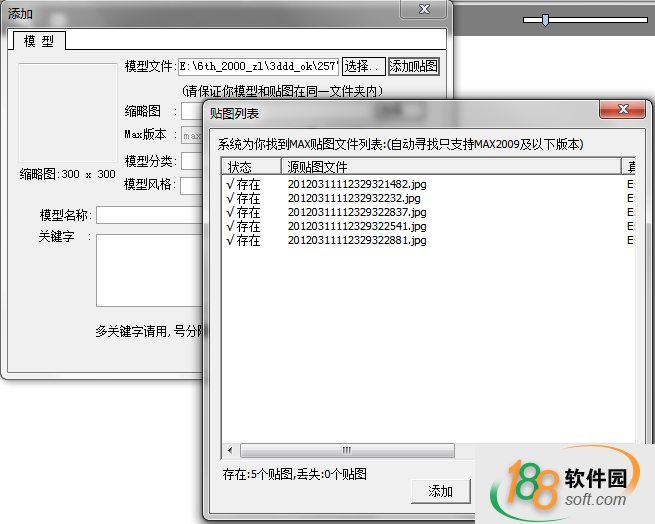The image size is (655, 524).
Task: Select texture 2012031111232932l482.jpg row
Action: (x=355, y=185)
